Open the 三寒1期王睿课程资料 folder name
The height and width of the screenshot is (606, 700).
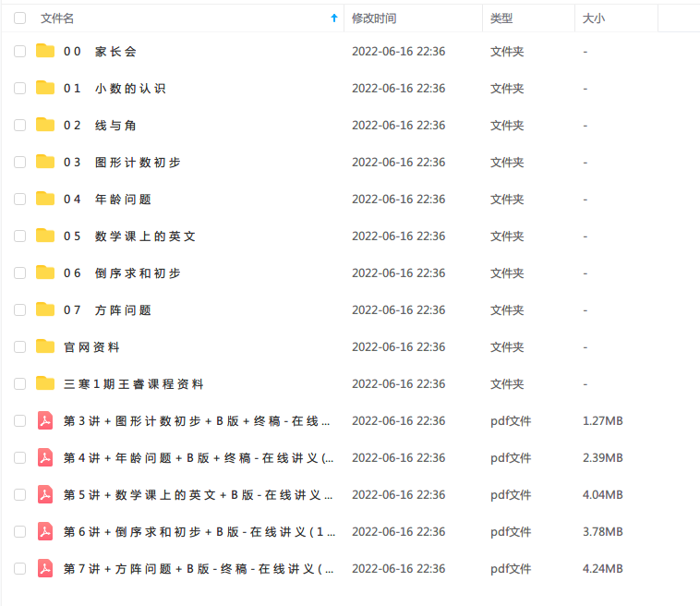click(134, 384)
